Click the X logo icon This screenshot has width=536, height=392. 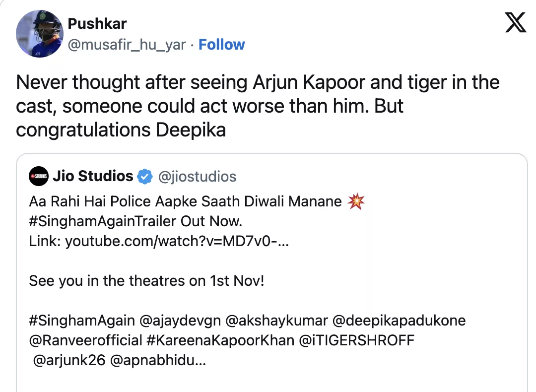[x=515, y=22]
